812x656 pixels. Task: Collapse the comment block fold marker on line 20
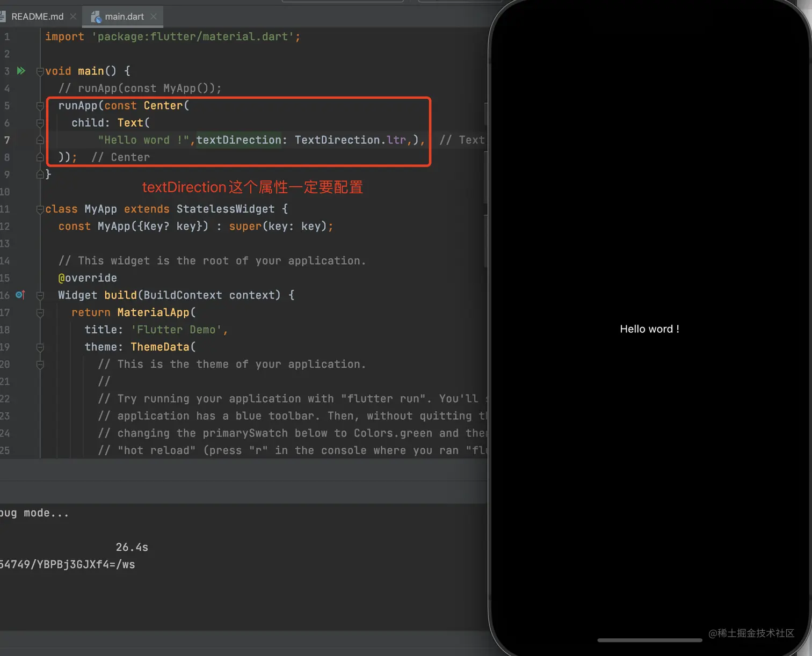click(x=40, y=365)
